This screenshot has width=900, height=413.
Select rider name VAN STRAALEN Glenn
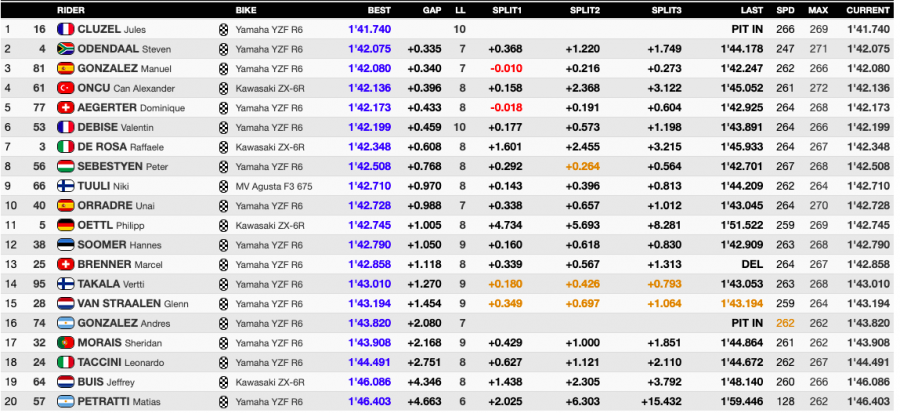tap(133, 303)
